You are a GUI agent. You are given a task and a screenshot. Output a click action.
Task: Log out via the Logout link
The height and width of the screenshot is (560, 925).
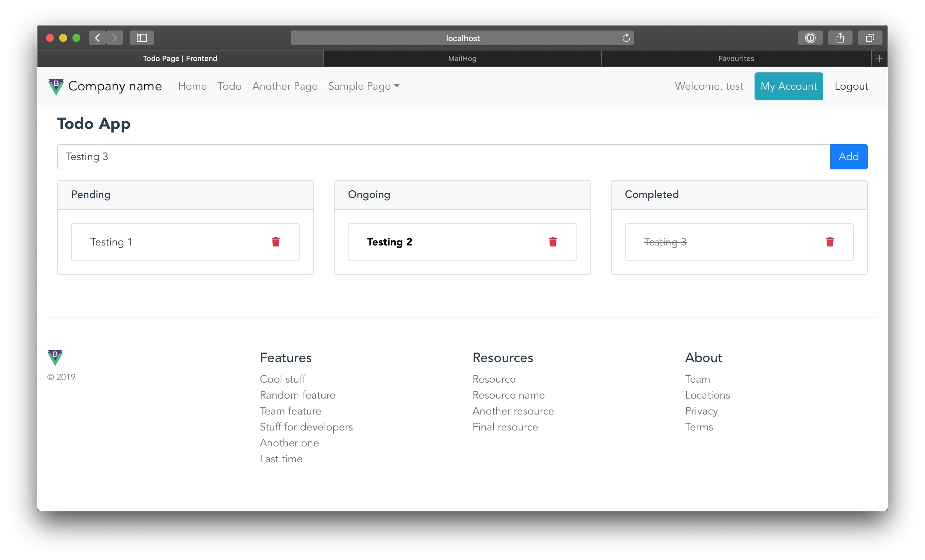(x=851, y=86)
